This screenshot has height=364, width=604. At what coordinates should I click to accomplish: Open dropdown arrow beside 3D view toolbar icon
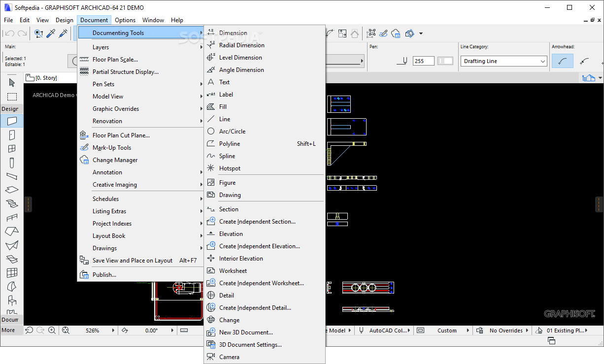point(421,33)
